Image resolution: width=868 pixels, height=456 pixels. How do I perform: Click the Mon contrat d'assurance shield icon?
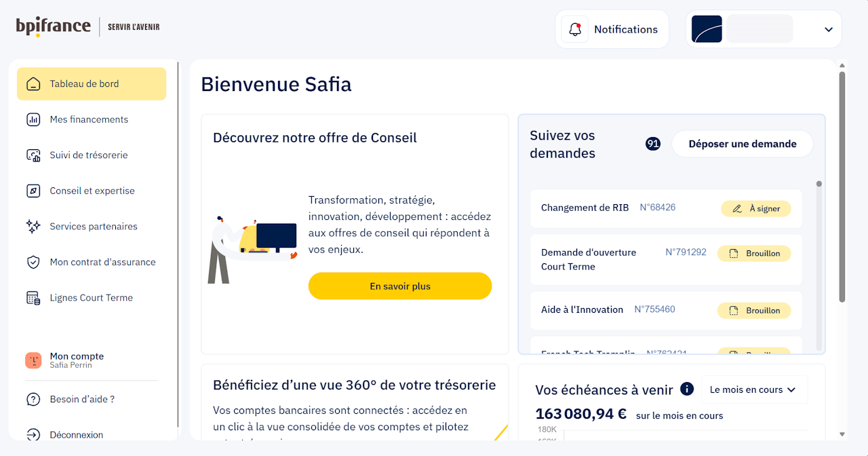33,262
